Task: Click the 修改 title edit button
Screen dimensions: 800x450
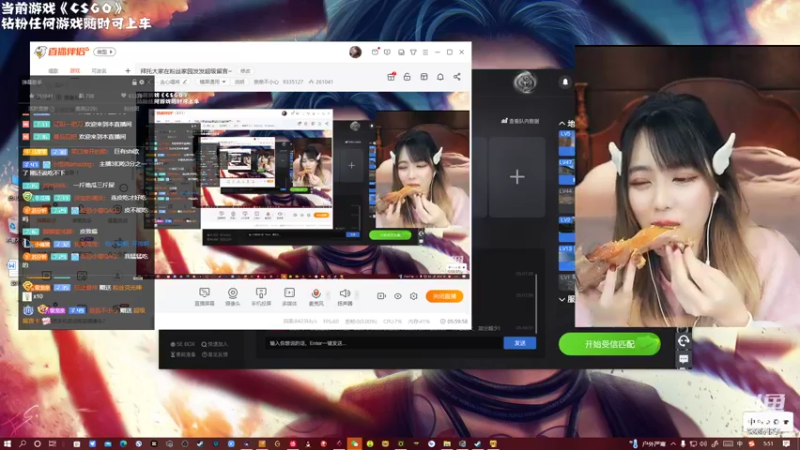Action: coord(245,71)
